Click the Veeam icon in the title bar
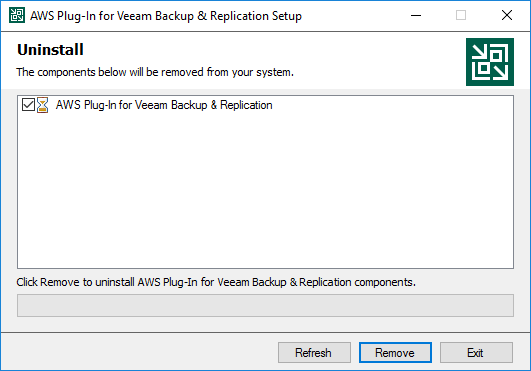 click(x=17, y=15)
